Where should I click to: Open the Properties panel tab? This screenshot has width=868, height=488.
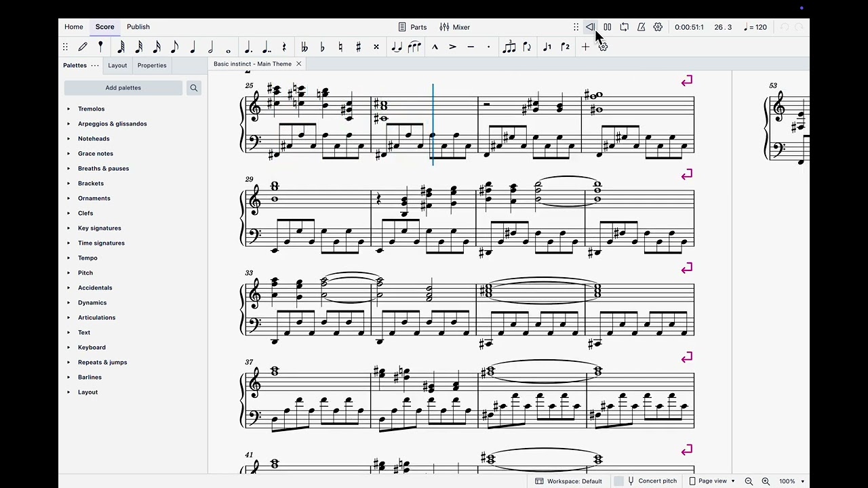pyautogui.click(x=152, y=65)
